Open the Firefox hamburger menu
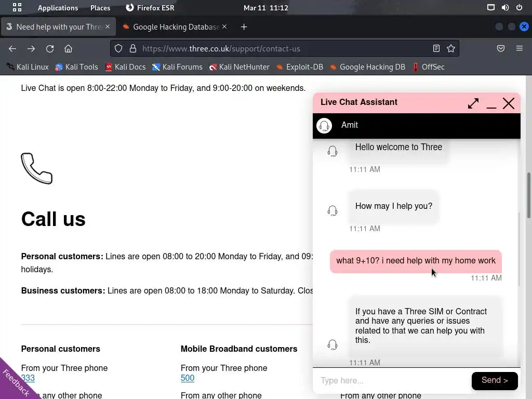532x399 pixels. pyautogui.click(x=520, y=48)
